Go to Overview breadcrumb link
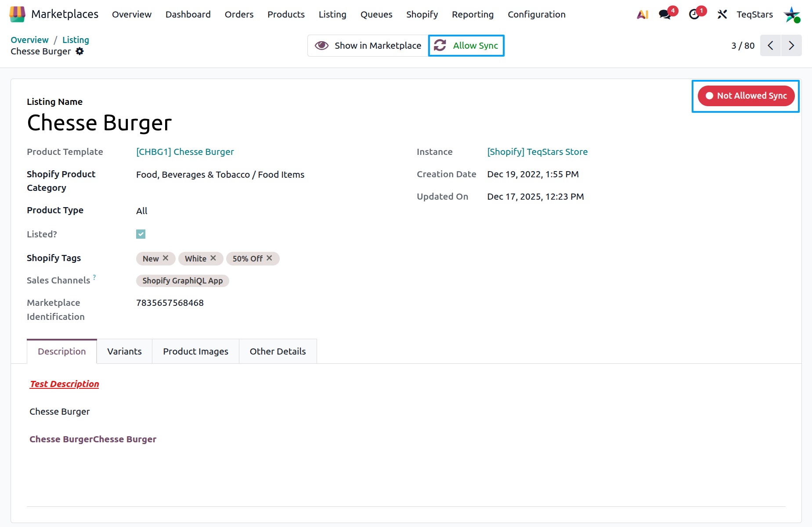The width and height of the screenshot is (812, 527). click(x=29, y=40)
